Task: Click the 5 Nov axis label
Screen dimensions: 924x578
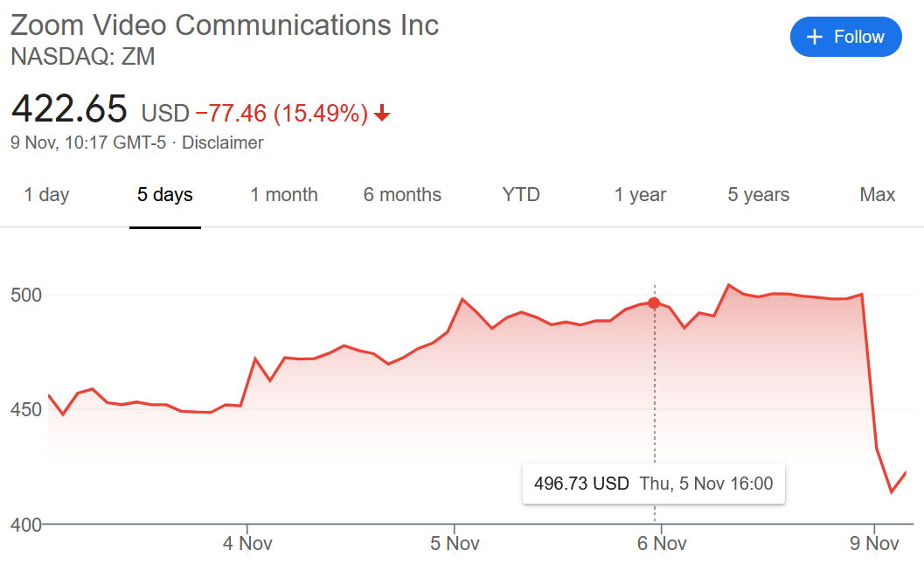Action: [455, 543]
